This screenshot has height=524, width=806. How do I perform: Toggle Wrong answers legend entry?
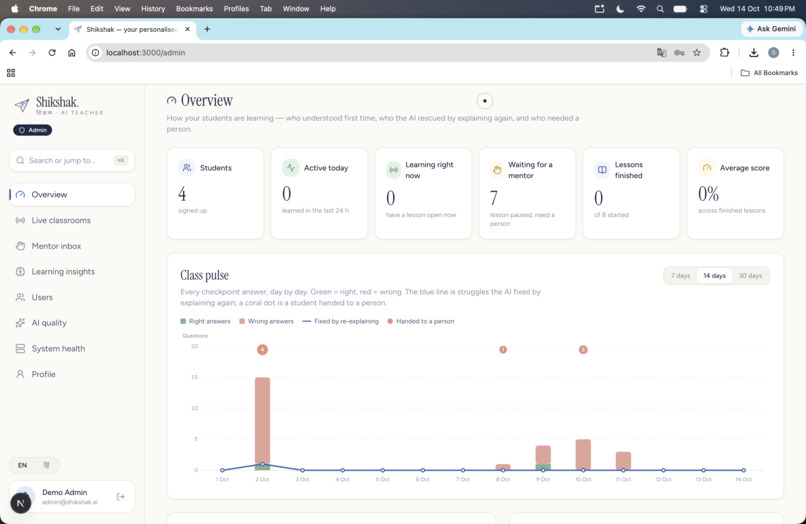[x=266, y=321]
